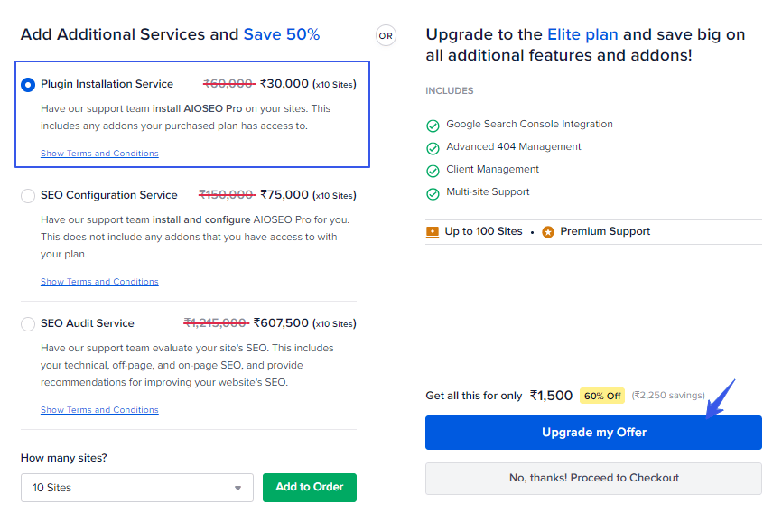Click the orange video icon beside Up to 100 Sites
782x532 pixels.
coord(433,232)
